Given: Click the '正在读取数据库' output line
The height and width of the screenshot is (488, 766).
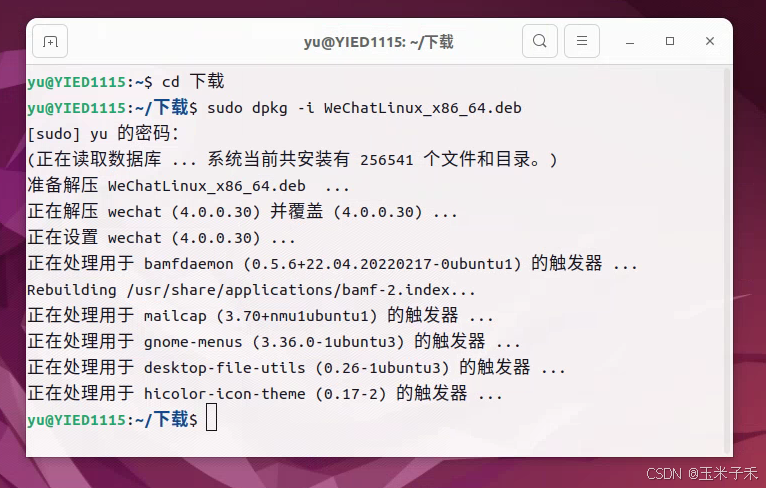Looking at the screenshot, I should click(x=292, y=159).
